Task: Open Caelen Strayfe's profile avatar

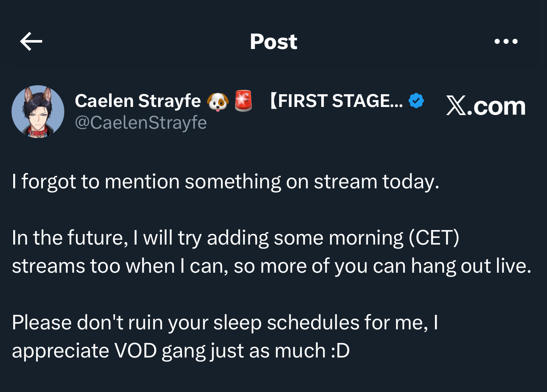Action: 38,112
